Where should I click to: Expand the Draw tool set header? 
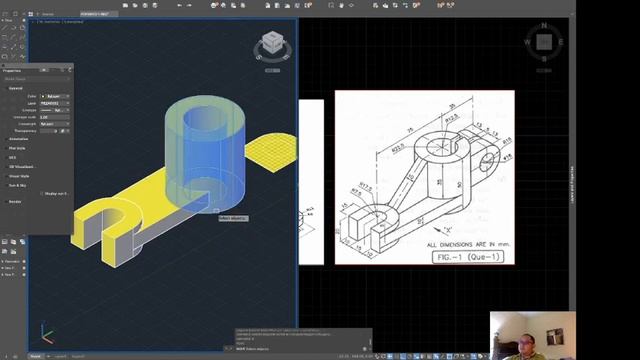8,20
